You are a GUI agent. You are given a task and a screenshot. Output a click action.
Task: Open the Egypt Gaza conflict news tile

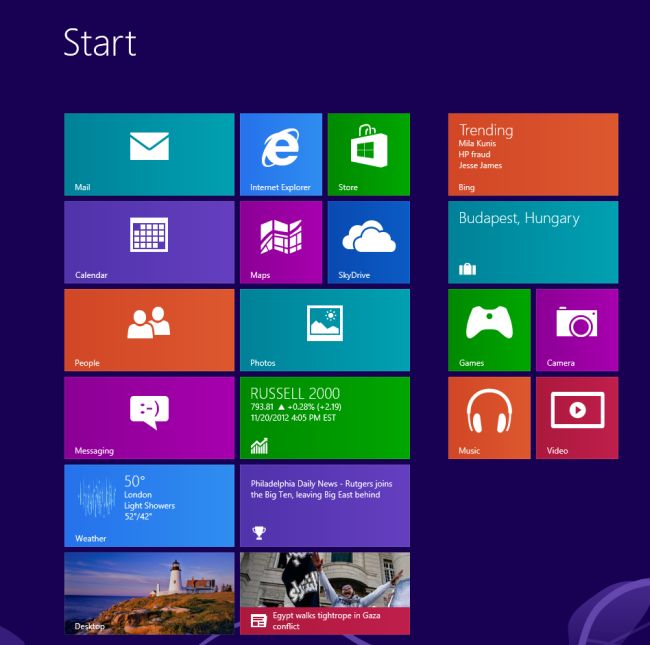coord(325,593)
